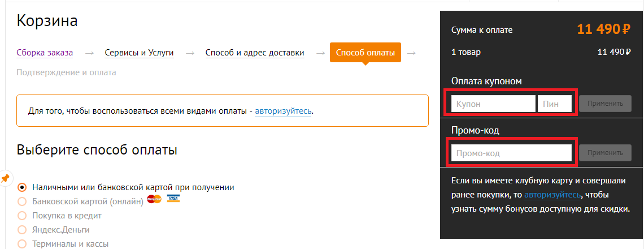Image resolution: width=644 pixels, height=249 pixels.
Task: Open the Сервисы и Услуги step
Action: 139,53
